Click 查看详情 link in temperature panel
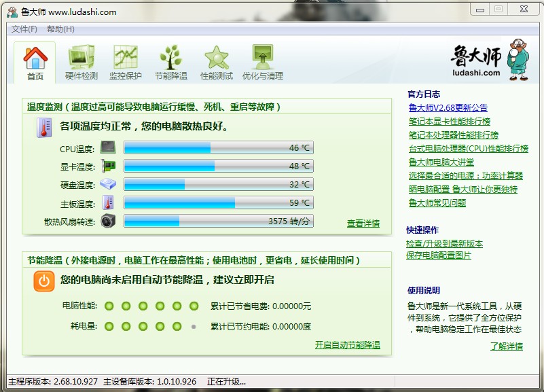This screenshot has height=392, width=544. [x=363, y=224]
